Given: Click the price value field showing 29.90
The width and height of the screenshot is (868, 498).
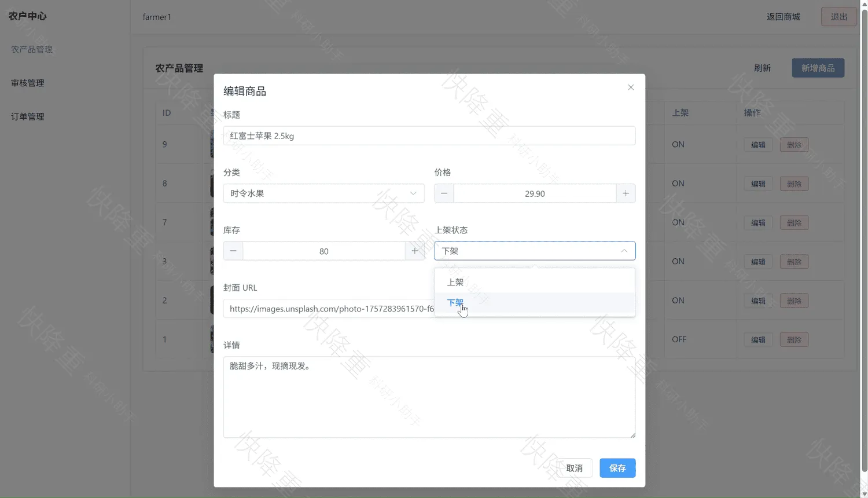Looking at the screenshot, I should point(535,193).
